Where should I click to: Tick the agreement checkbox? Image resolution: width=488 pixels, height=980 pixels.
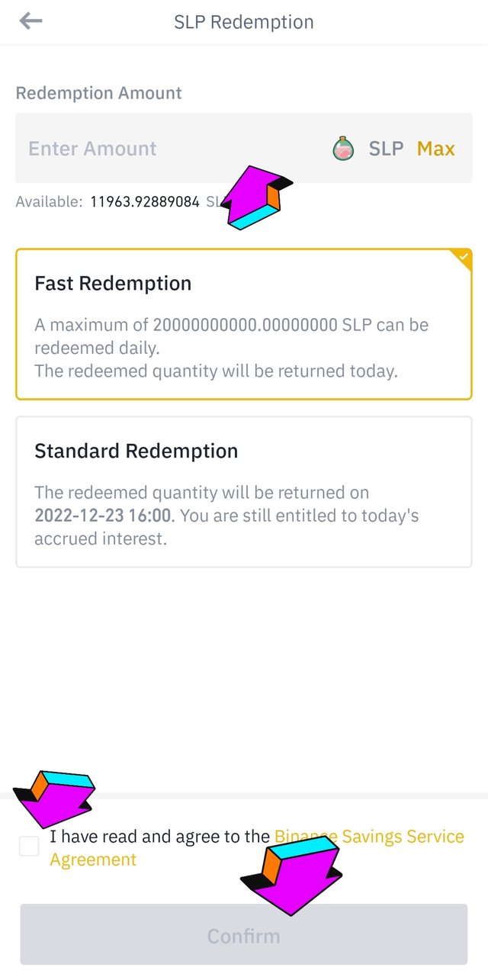[x=29, y=846]
